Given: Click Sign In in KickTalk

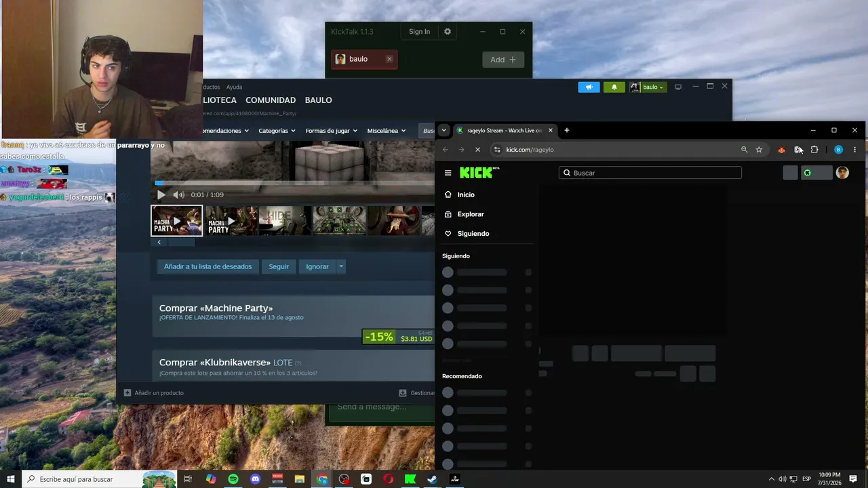Looking at the screenshot, I should tap(419, 32).
